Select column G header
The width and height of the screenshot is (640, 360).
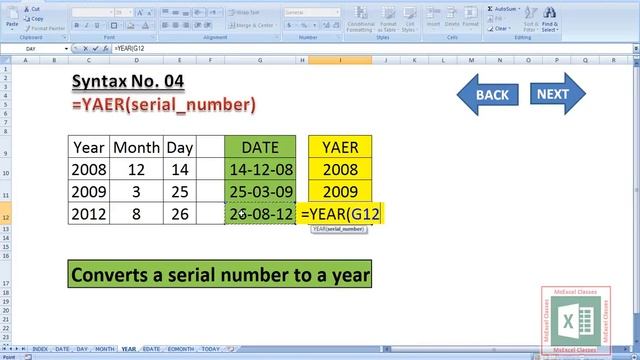click(x=260, y=60)
